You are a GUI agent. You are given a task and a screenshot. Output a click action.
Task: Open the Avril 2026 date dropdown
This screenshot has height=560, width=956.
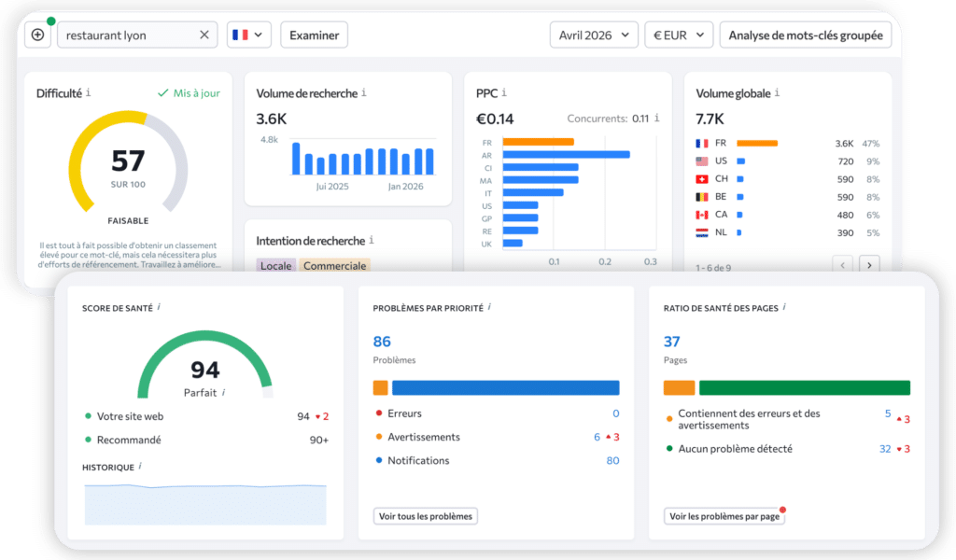click(594, 35)
